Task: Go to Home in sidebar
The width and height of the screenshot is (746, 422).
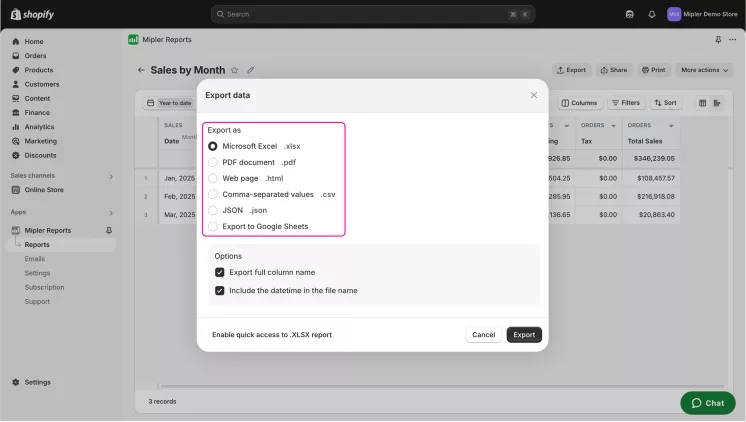Action: pyautogui.click(x=34, y=41)
